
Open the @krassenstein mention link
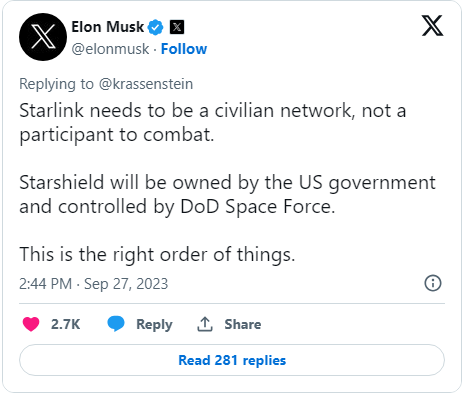[146, 84]
